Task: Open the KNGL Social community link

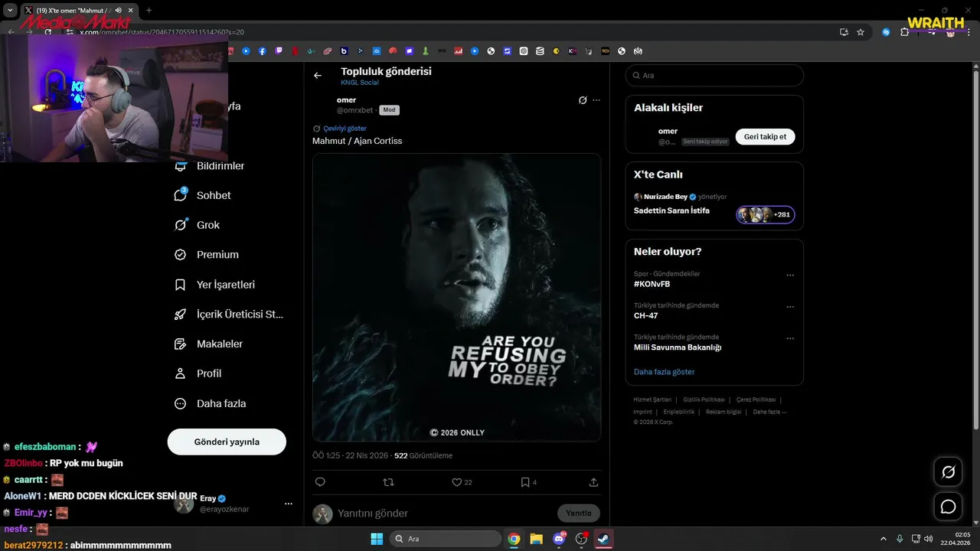Action: pyautogui.click(x=360, y=83)
